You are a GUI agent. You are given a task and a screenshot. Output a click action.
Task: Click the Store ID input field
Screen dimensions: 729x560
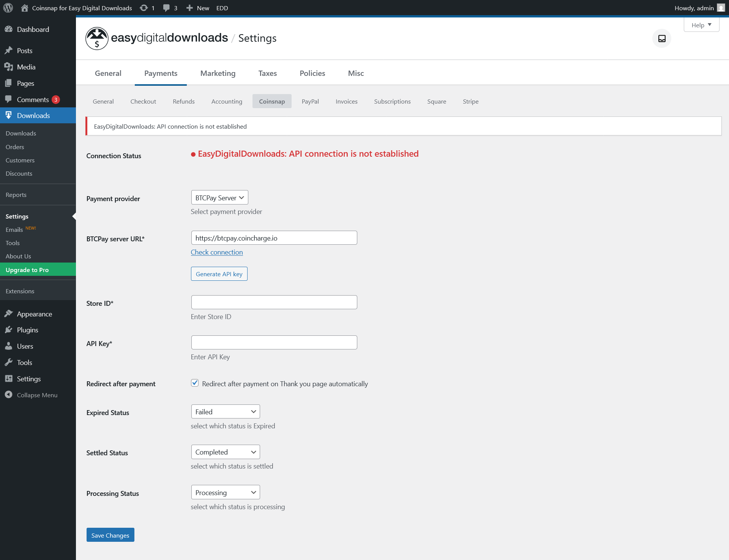point(274,302)
